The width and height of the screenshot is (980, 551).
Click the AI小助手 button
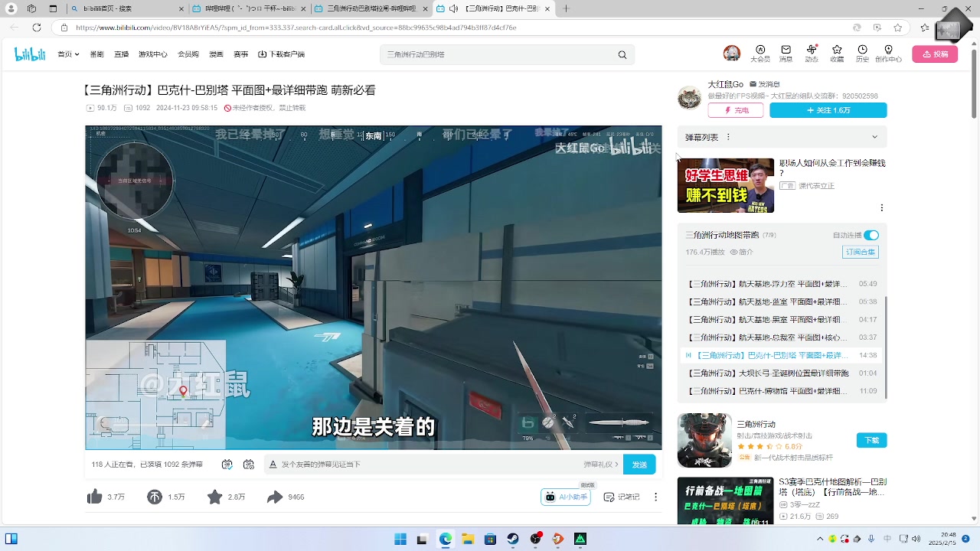(x=566, y=497)
